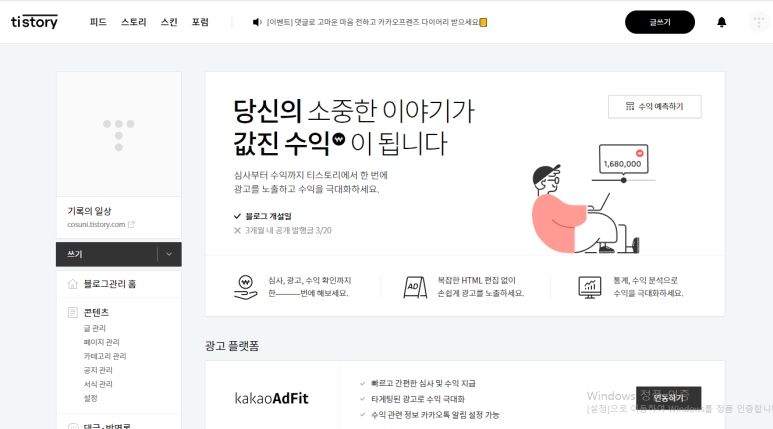Viewport: 773px width, 429px height.
Task: Click the 연동하기 button for kakaoAdFit
Action: [668, 398]
